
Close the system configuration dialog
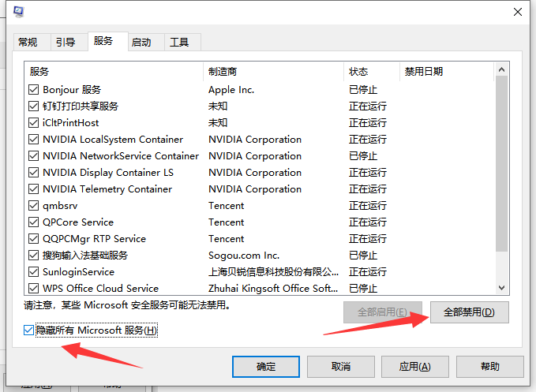(518, 12)
